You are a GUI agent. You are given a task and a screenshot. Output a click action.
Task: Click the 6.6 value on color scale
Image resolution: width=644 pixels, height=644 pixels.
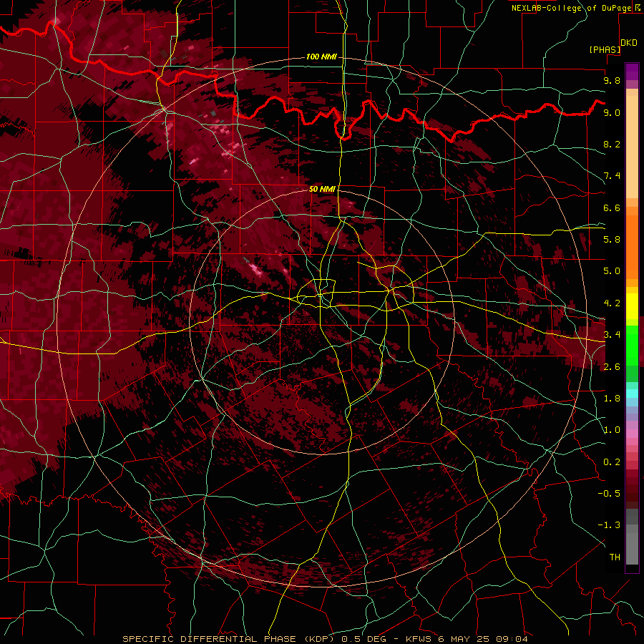click(x=612, y=208)
